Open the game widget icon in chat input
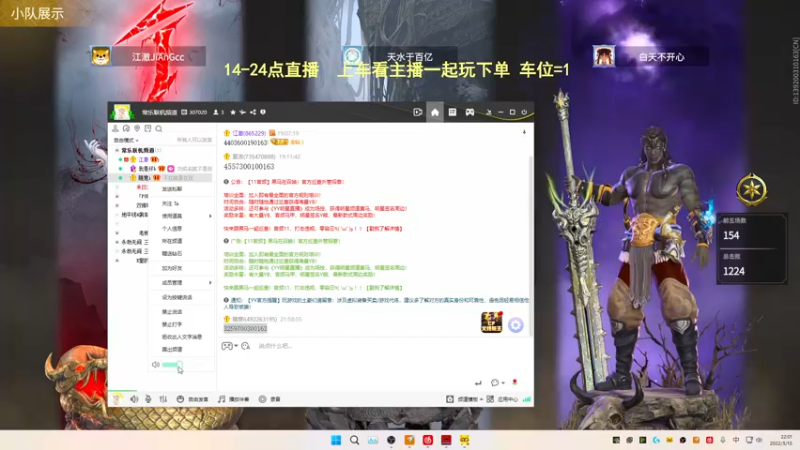The image size is (800, 450). (x=227, y=346)
